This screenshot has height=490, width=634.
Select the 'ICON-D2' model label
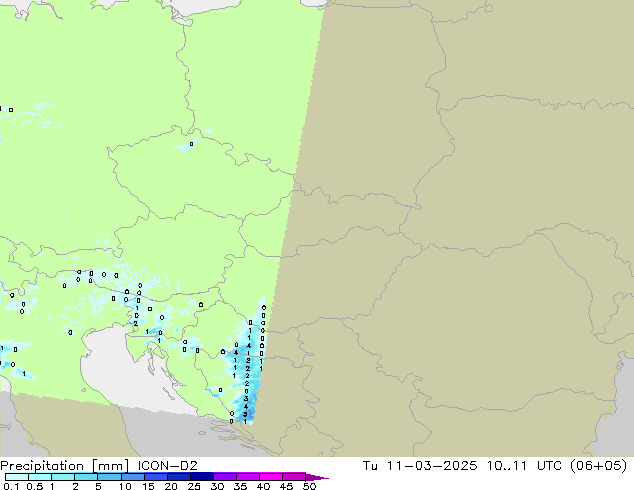coord(167,465)
